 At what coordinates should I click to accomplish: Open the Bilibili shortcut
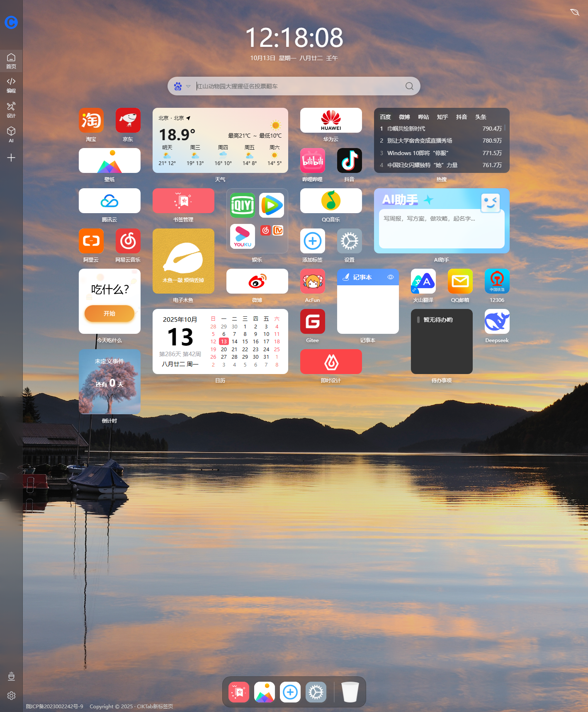[312, 160]
